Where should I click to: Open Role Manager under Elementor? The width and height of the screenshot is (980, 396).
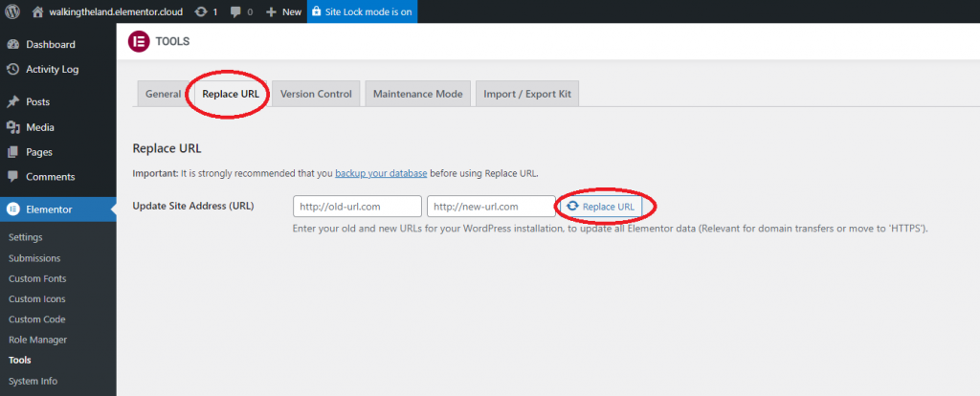[36, 340]
